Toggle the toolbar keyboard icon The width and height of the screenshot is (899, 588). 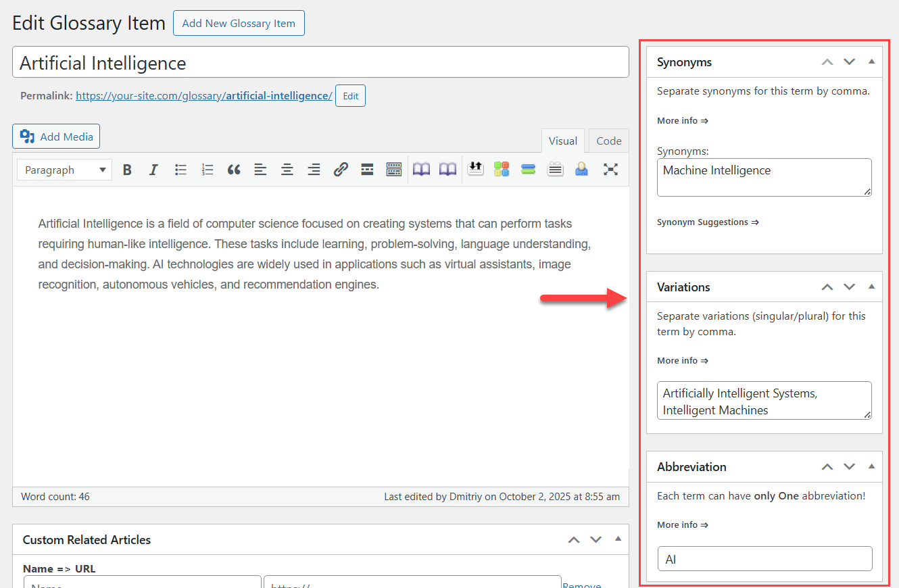pyautogui.click(x=394, y=170)
